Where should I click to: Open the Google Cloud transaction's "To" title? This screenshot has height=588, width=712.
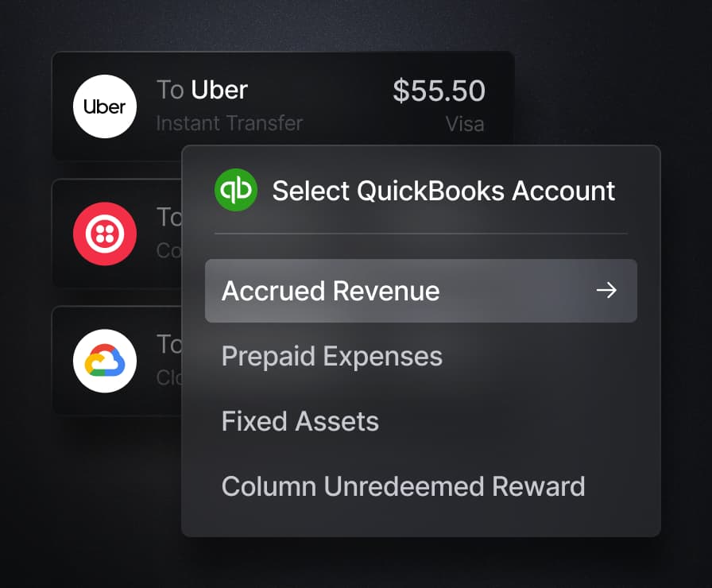click(x=169, y=344)
